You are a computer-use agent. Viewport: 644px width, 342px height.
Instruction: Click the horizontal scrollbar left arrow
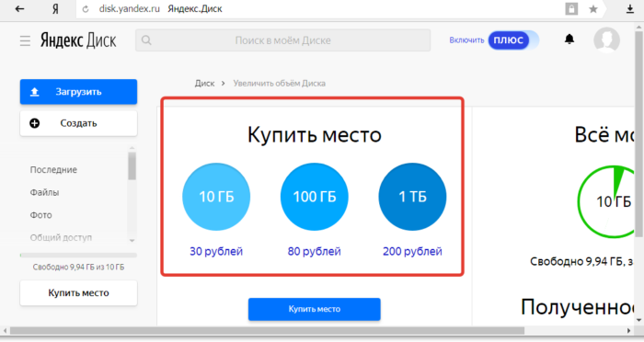coord(5,330)
